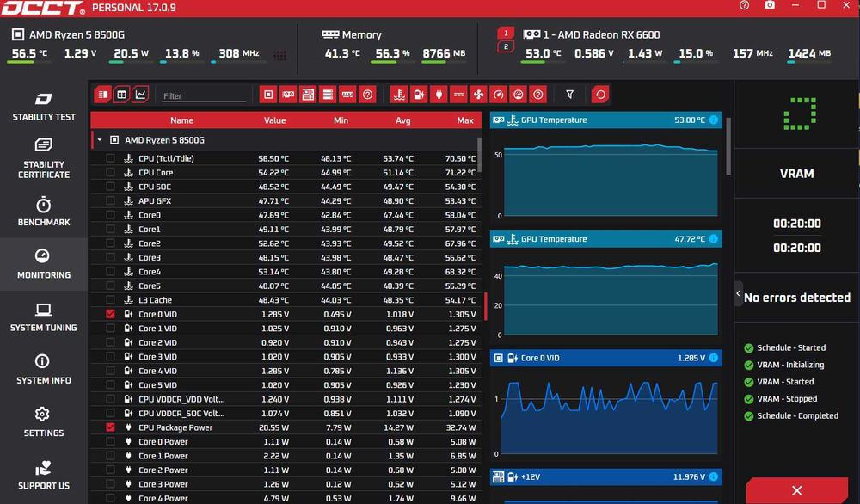This screenshot has height=504, width=860.
Task: Reset min/max values with the refresh icon
Action: 600,95
